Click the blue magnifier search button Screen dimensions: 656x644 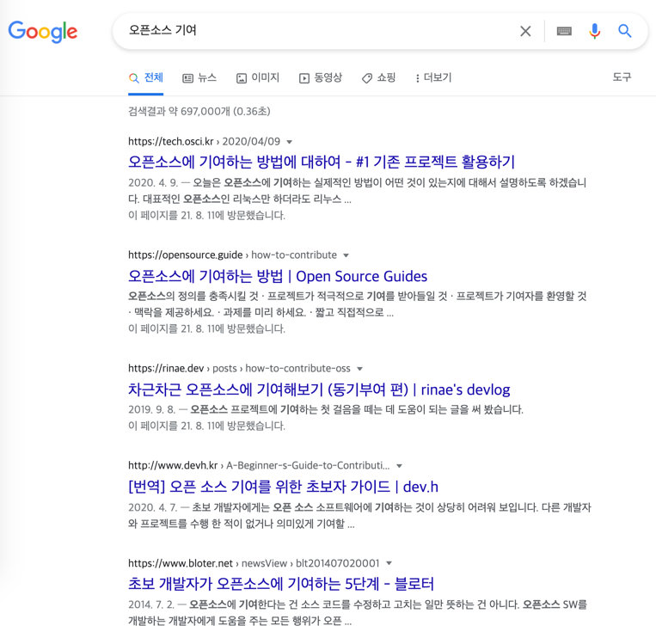(625, 31)
